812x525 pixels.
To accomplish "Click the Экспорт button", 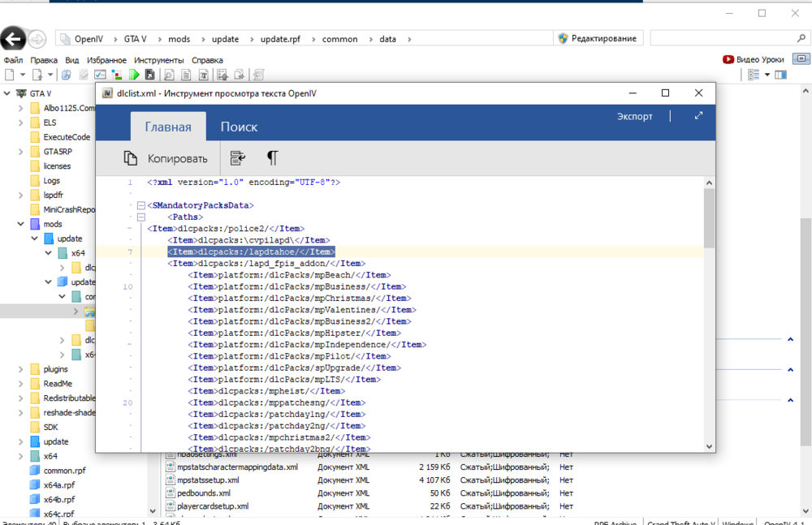I will pyautogui.click(x=634, y=116).
